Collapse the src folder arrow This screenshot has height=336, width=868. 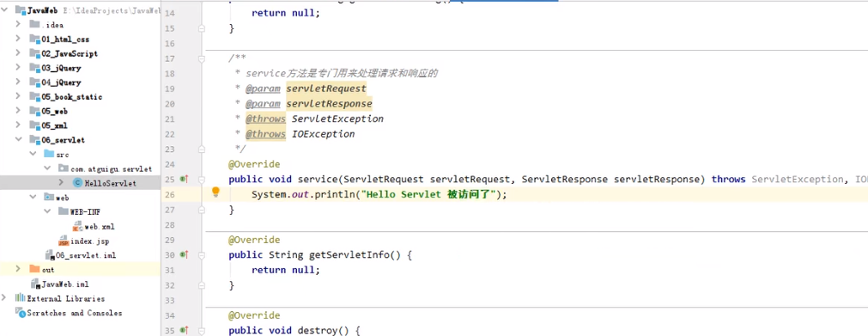pos(33,154)
